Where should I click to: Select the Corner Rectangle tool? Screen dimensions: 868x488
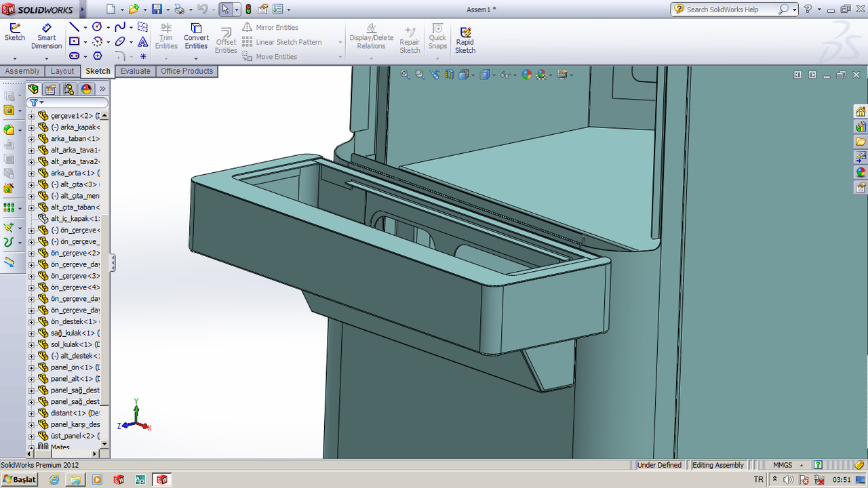pyautogui.click(x=75, y=42)
